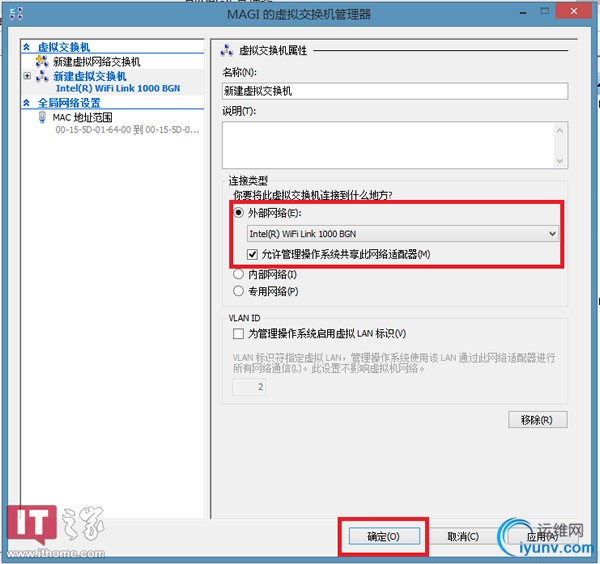This screenshot has height=564, width=600.
Task: Maximize the virtual switch manager window
Action: 545,11
